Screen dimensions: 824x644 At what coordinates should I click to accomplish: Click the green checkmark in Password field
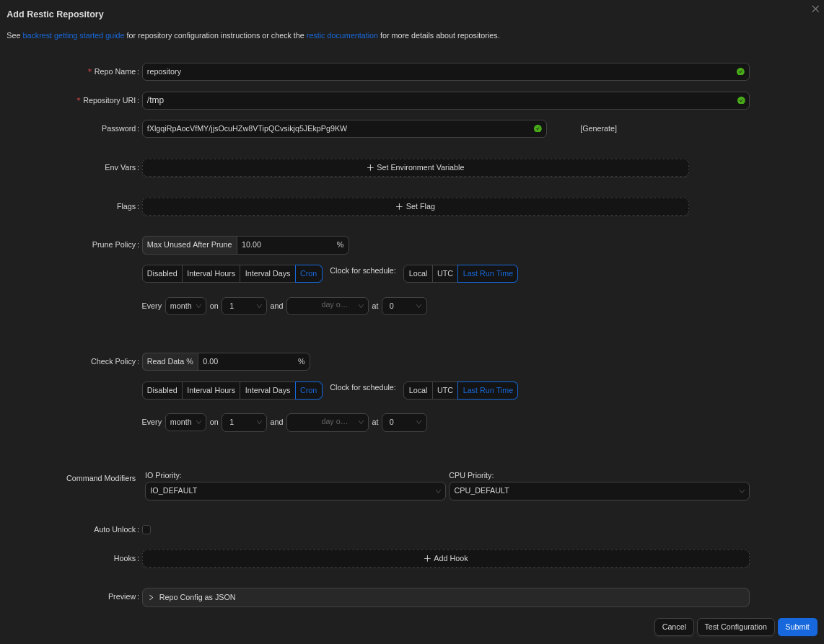(538, 129)
